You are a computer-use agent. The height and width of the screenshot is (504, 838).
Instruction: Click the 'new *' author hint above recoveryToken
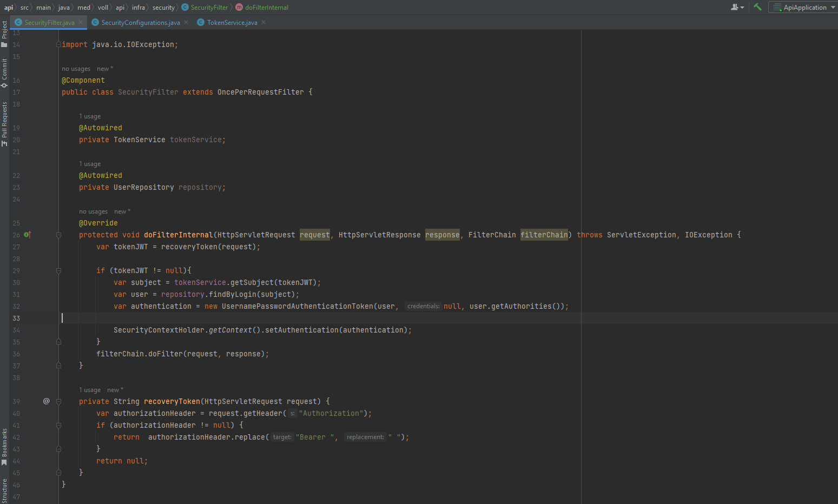coord(115,390)
